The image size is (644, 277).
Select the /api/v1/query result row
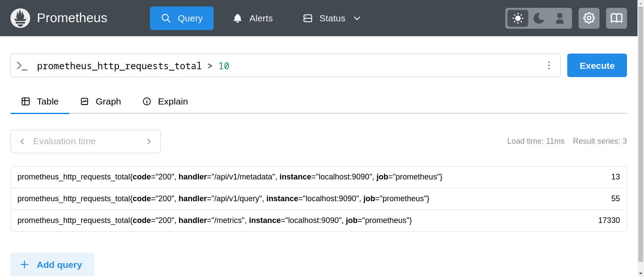coord(319,199)
